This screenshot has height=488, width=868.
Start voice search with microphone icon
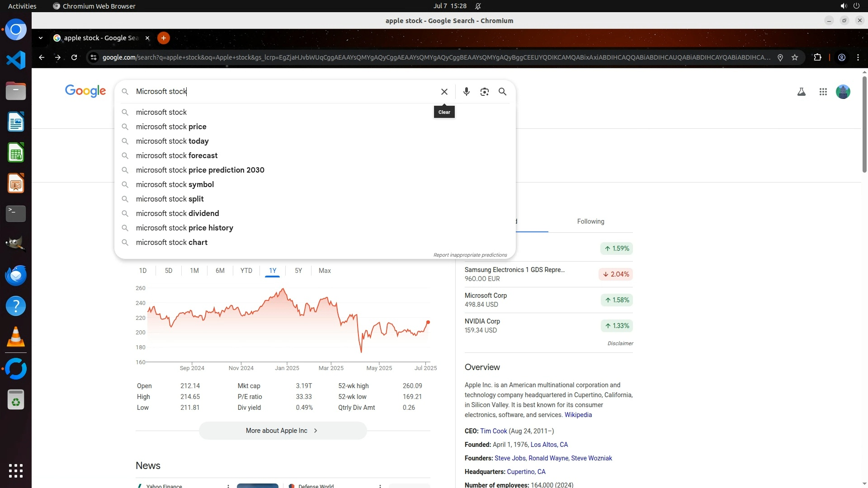[x=467, y=92]
